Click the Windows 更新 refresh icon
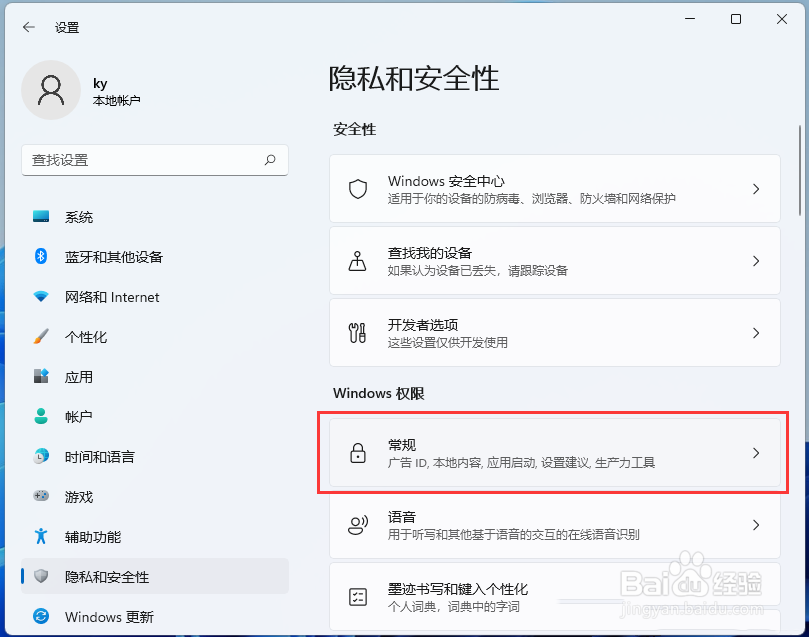 point(41,616)
